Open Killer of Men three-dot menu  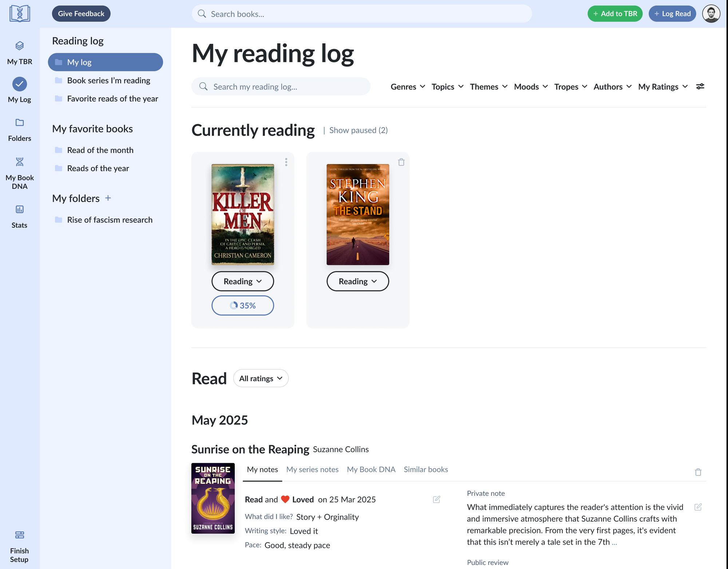tap(286, 162)
